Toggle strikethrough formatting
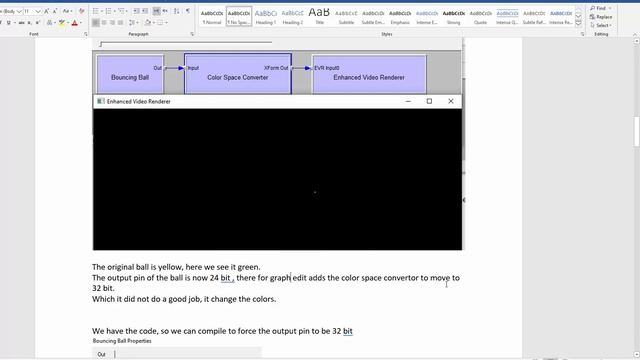The height and width of the screenshot is (360, 640). click(x=21, y=23)
